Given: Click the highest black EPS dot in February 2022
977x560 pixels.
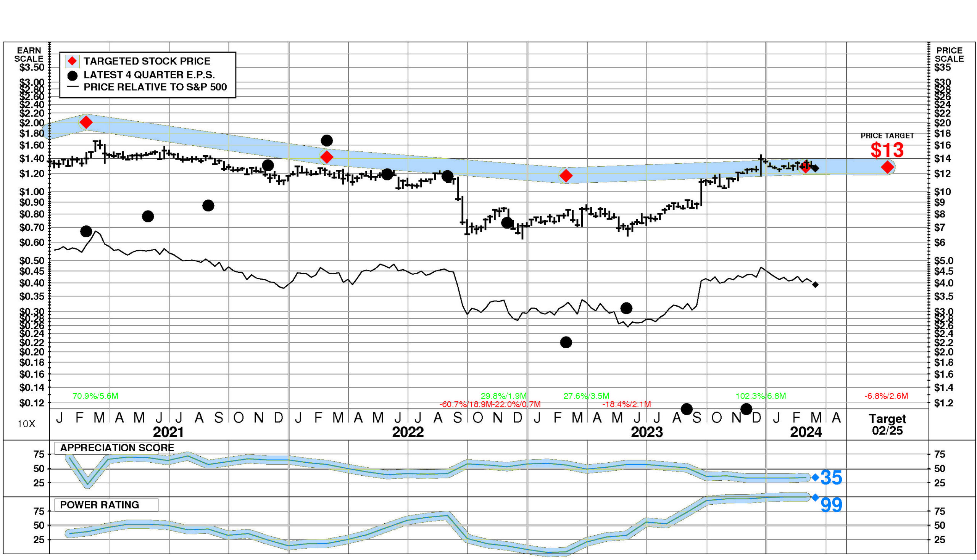Looking at the screenshot, I should point(326,140).
